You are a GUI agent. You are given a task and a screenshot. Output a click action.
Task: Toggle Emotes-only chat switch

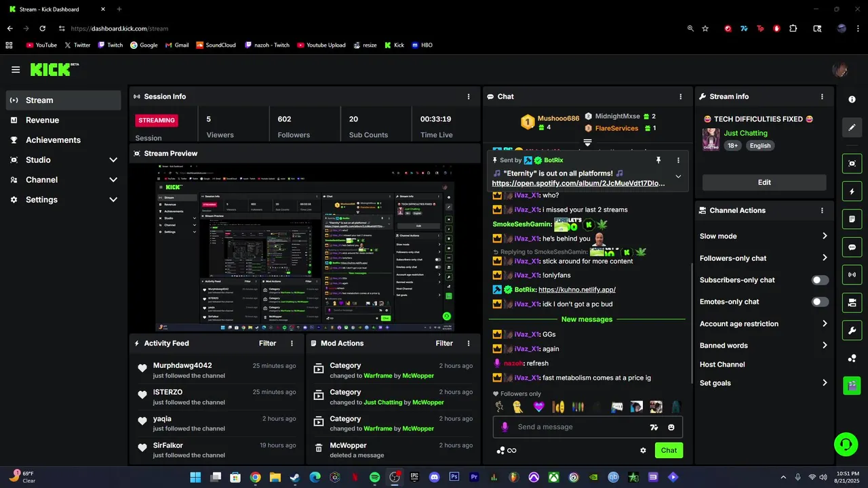[x=820, y=302]
